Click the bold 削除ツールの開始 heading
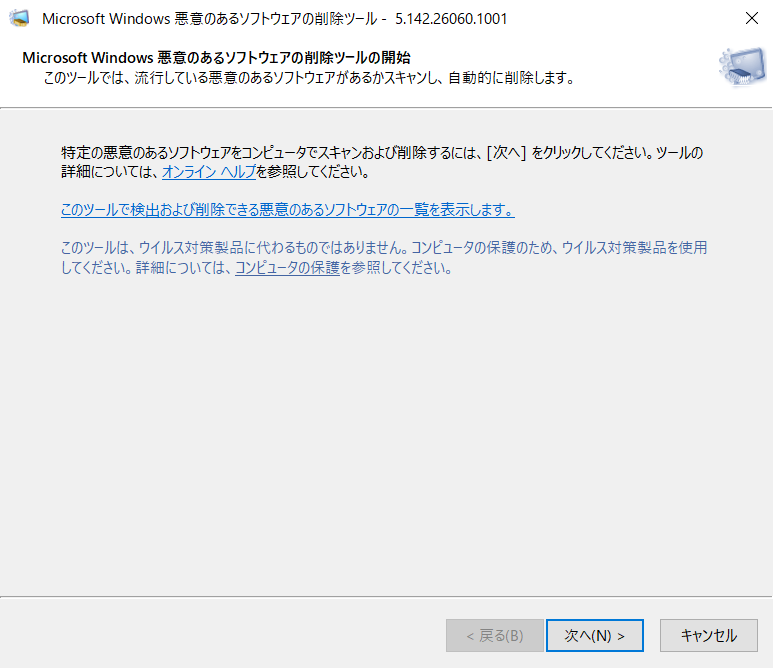 click(x=216, y=58)
